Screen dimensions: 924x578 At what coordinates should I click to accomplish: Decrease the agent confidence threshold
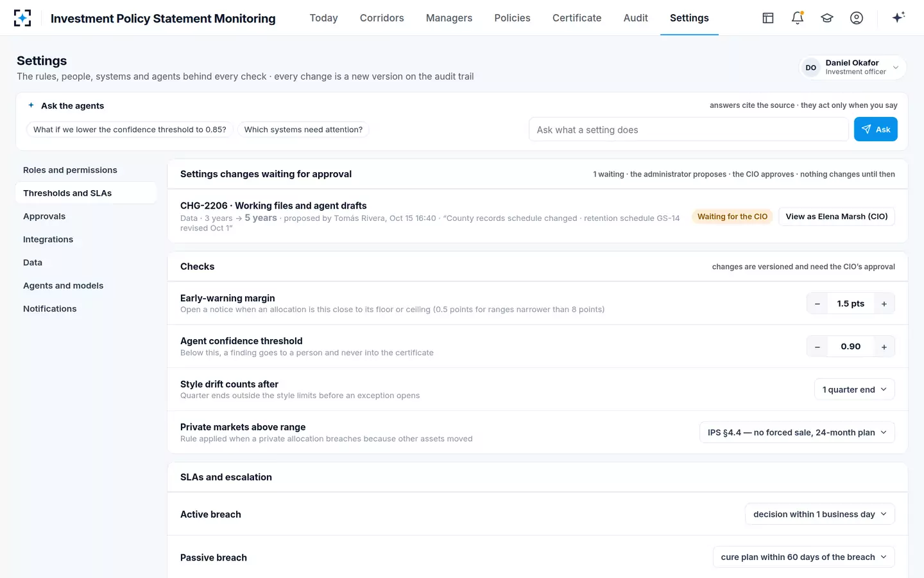click(817, 347)
